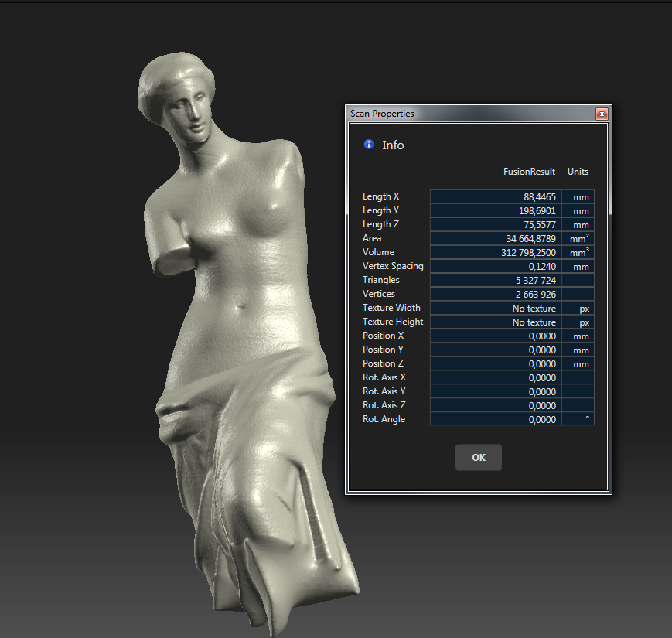Click the Volume label
The height and width of the screenshot is (638, 672).
click(378, 252)
